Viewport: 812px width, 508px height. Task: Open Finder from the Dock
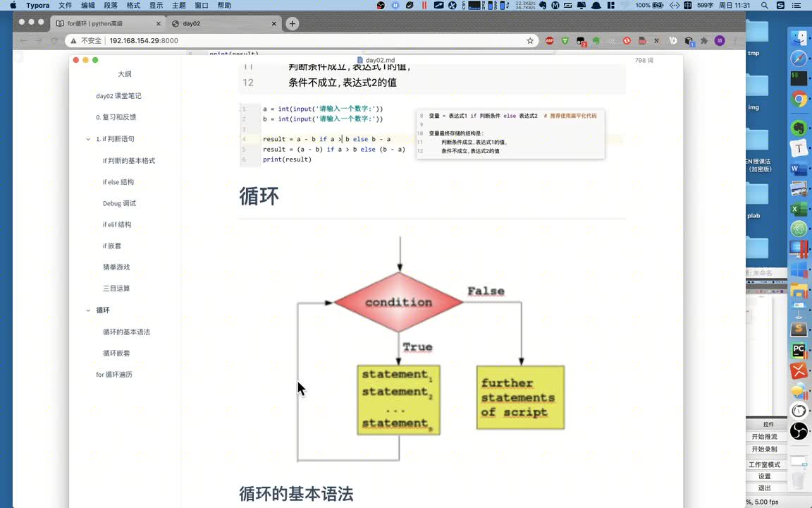coord(799,38)
